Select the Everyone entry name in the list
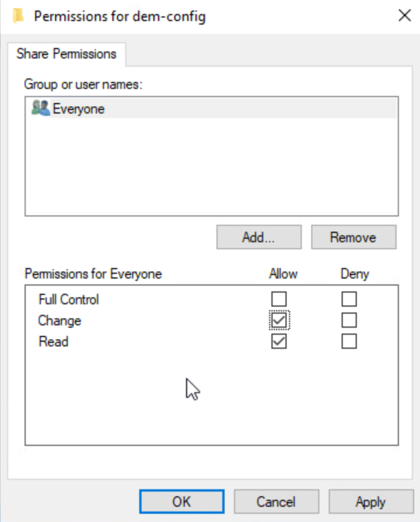Image resolution: width=420 pixels, height=522 pixels. (x=78, y=109)
